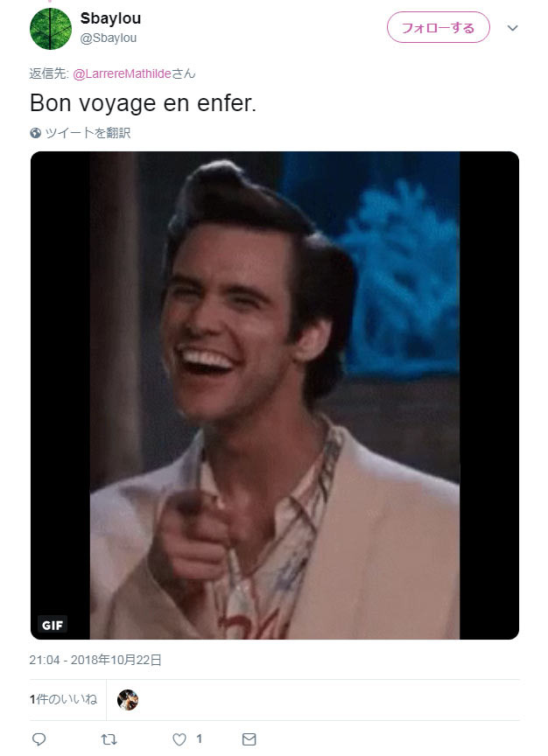Image resolution: width=548 pixels, height=756 pixels.
Task: Click the envelope direct message icon
Action: click(x=249, y=739)
